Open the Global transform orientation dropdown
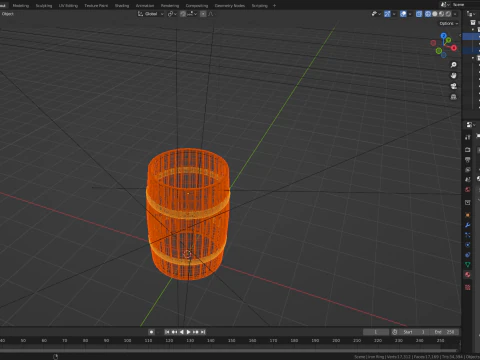This screenshot has width=480, height=360. 151,14
